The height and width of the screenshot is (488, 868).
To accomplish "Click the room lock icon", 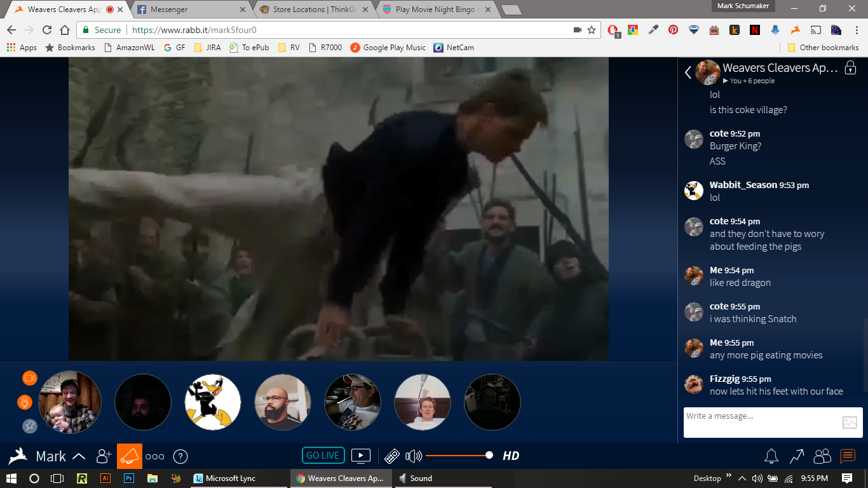I will (850, 68).
